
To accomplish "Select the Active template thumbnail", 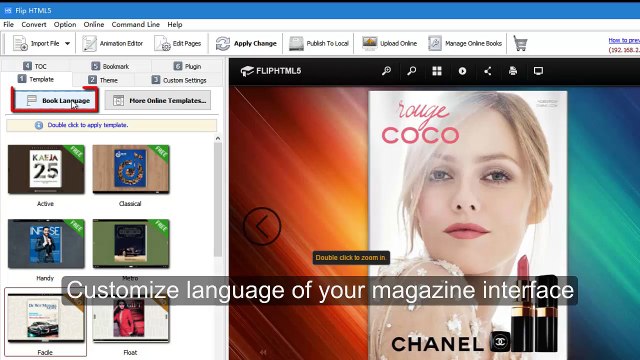I will (46, 169).
